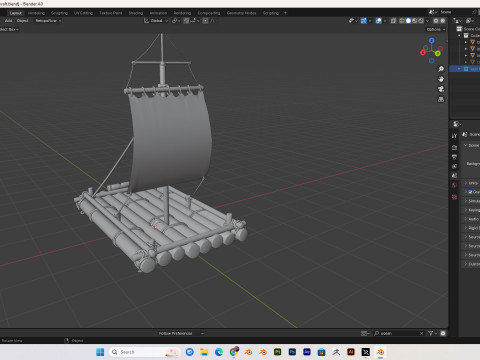Toggle X-ray mode in viewport header
Image resolution: width=480 pixels, height=360 pixels.
393,21
